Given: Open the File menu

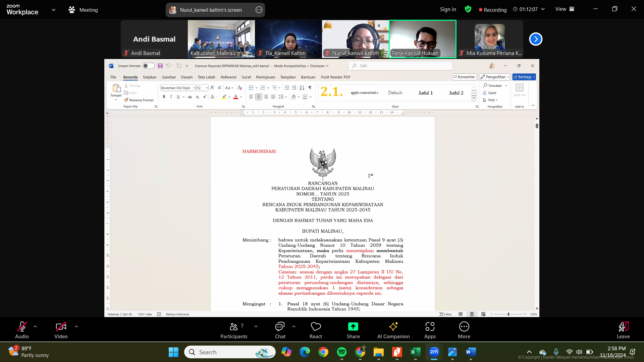Looking at the screenshot, I should point(113,77).
